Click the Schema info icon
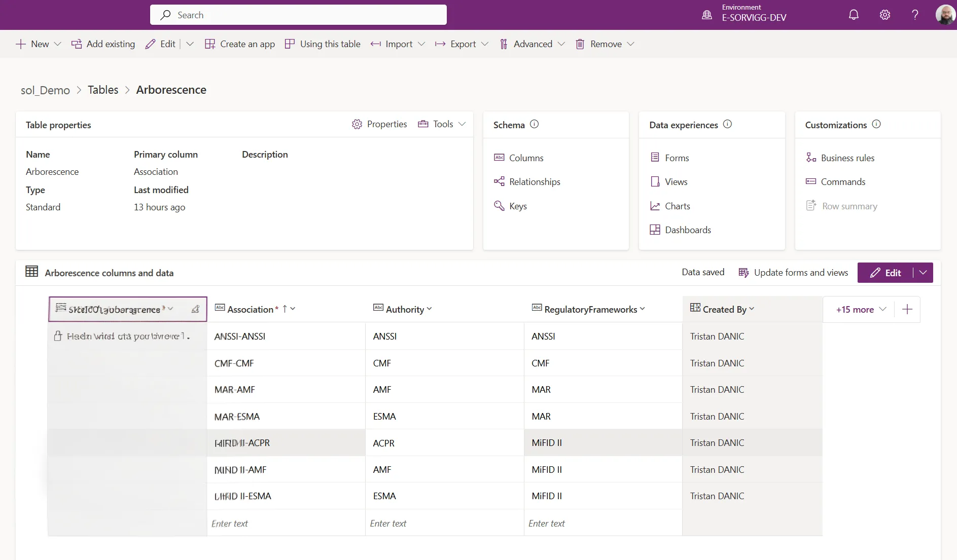 (534, 124)
